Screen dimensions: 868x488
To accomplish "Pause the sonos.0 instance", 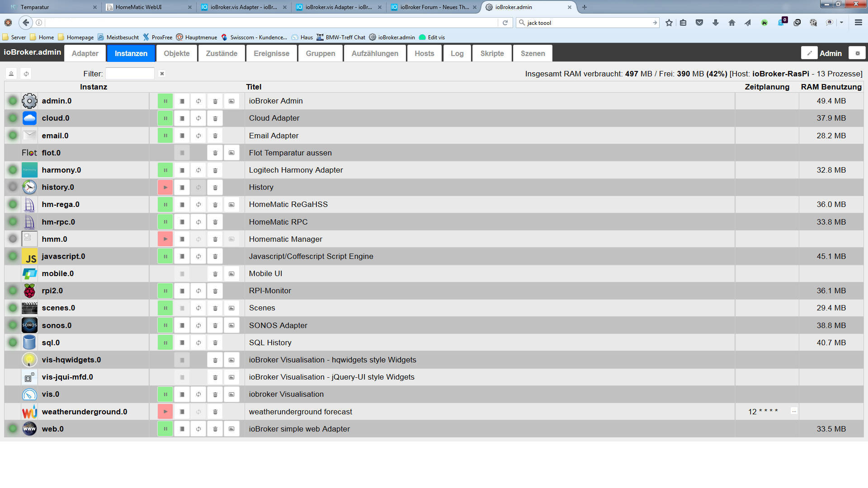I will click(165, 325).
